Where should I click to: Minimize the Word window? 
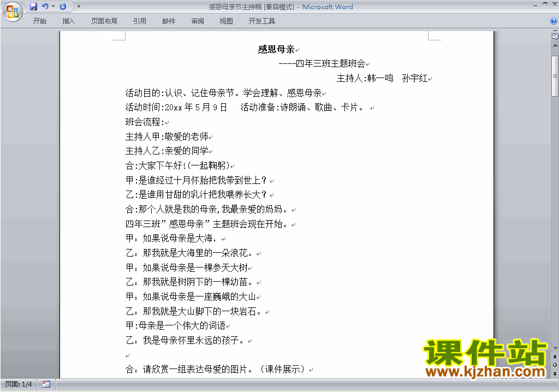[535, 5]
